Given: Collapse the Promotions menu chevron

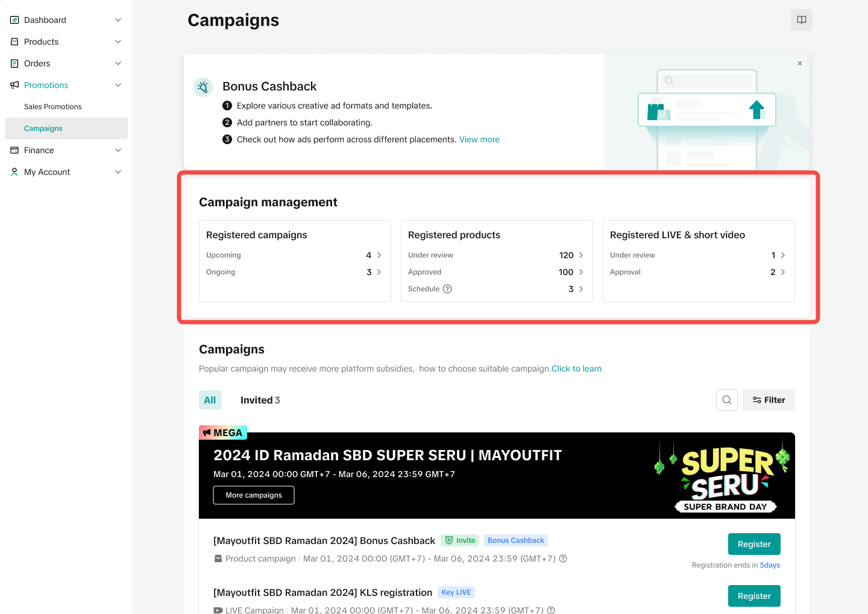Looking at the screenshot, I should (118, 85).
